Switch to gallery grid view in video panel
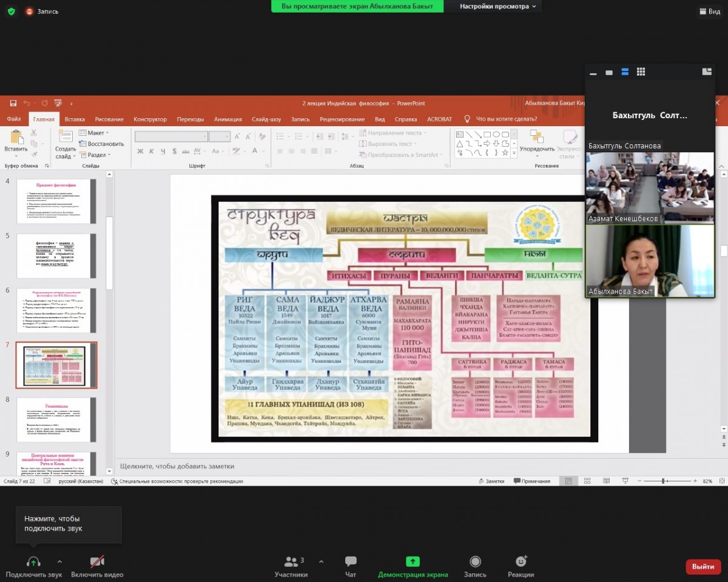 [641, 72]
